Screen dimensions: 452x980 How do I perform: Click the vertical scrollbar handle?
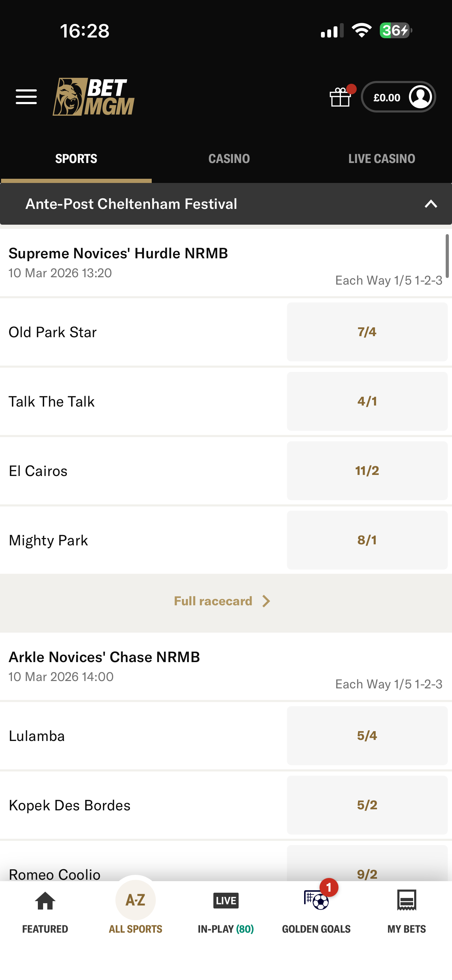[x=447, y=256]
